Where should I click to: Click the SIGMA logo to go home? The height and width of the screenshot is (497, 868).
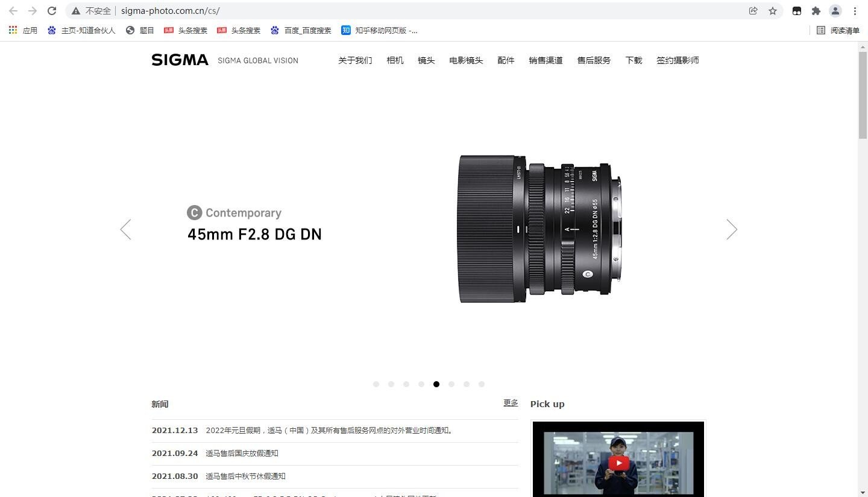179,60
